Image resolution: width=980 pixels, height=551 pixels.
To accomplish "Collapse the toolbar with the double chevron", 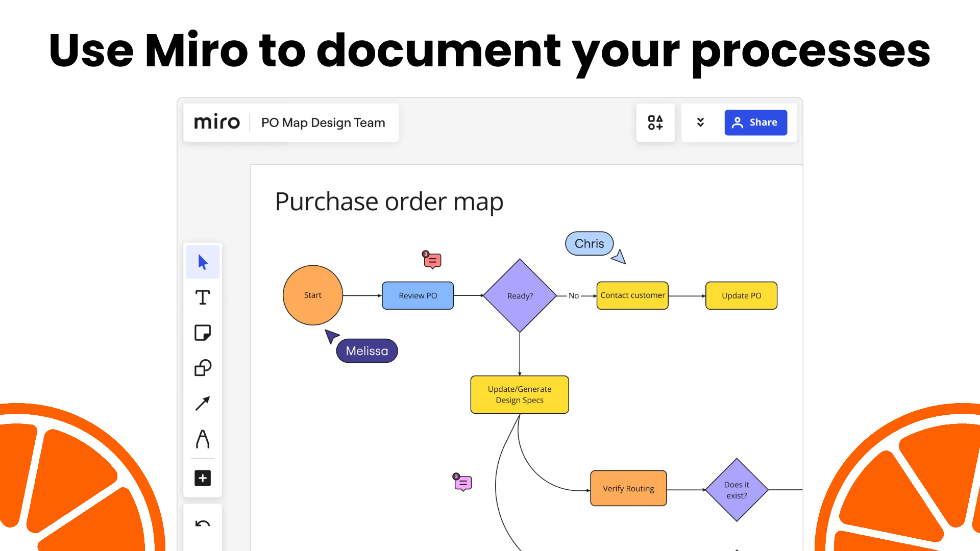I will (700, 122).
